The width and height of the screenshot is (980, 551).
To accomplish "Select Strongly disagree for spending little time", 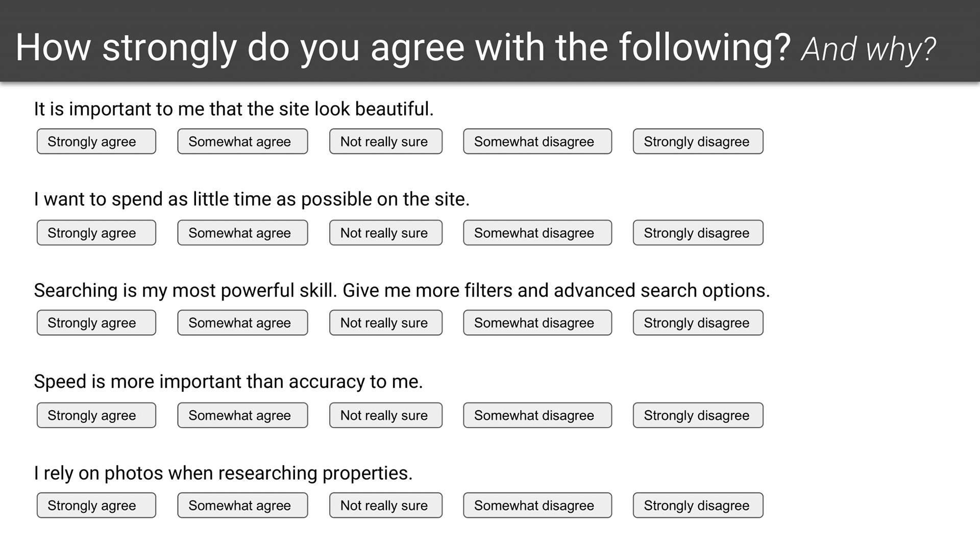I will pyautogui.click(x=698, y=233).
